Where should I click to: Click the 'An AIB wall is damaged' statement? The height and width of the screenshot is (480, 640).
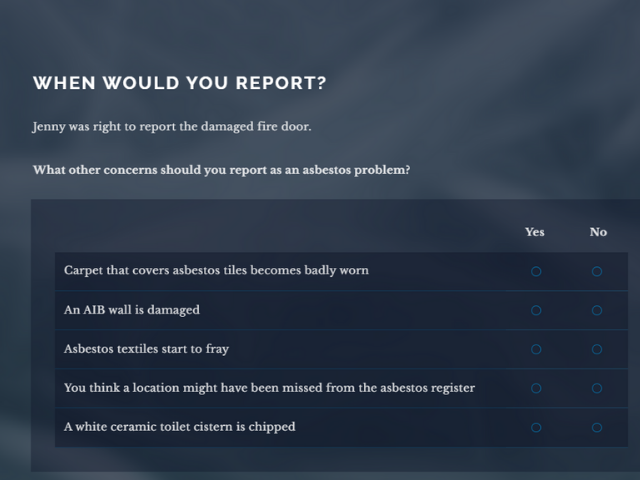(x=132, y=310)
